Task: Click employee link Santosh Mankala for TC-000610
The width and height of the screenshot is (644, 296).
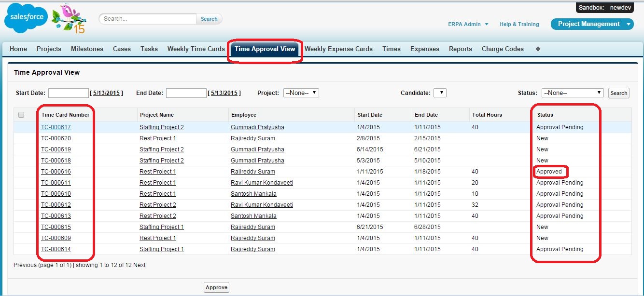Action: click(x=253, y=194)
